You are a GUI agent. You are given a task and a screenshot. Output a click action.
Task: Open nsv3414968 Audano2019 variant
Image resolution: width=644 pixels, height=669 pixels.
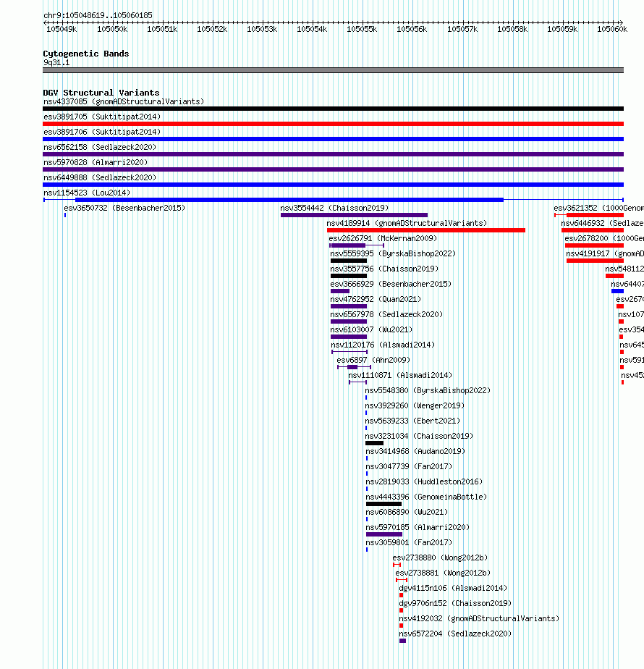click(x=415, y=451)
